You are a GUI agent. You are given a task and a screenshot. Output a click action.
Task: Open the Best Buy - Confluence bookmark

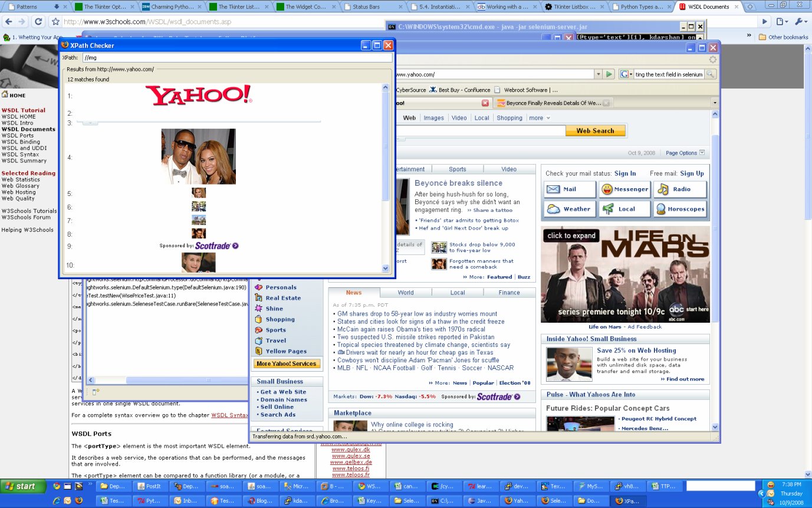coord(459,90)
